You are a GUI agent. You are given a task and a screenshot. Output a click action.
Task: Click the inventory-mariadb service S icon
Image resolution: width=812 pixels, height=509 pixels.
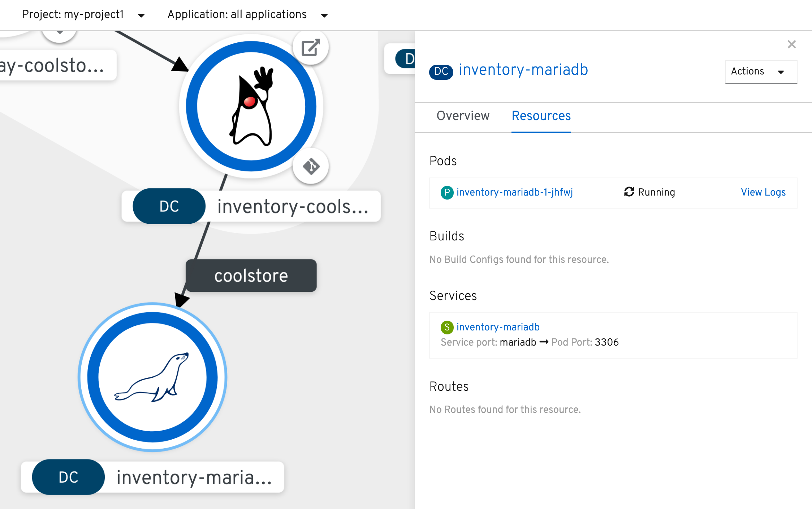tap(446, 327)
